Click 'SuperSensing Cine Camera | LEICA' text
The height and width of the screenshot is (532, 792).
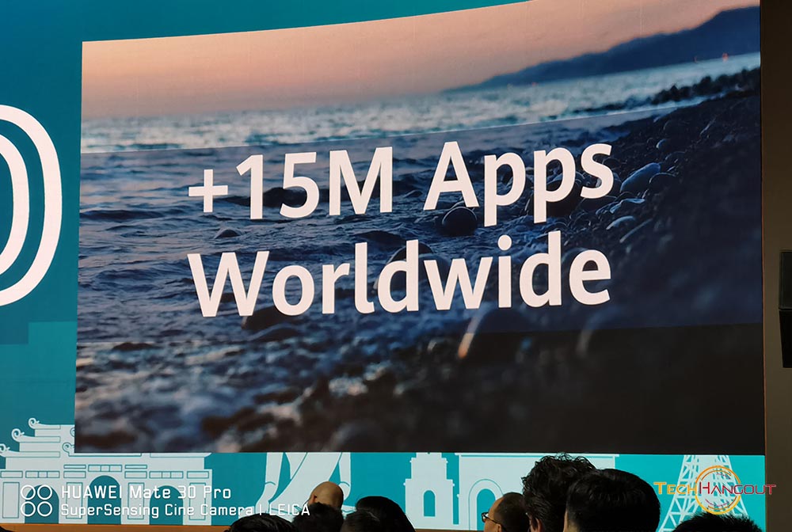185,511
